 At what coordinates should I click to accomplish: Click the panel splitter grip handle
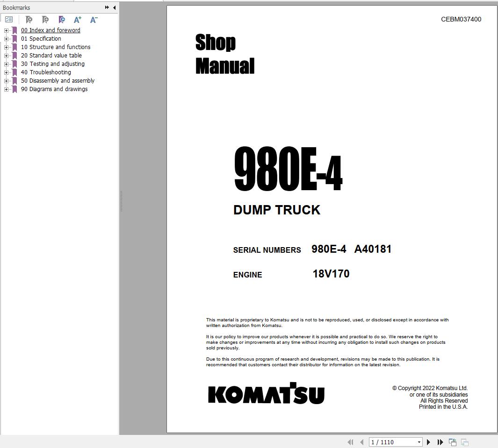tap(121, 201)
